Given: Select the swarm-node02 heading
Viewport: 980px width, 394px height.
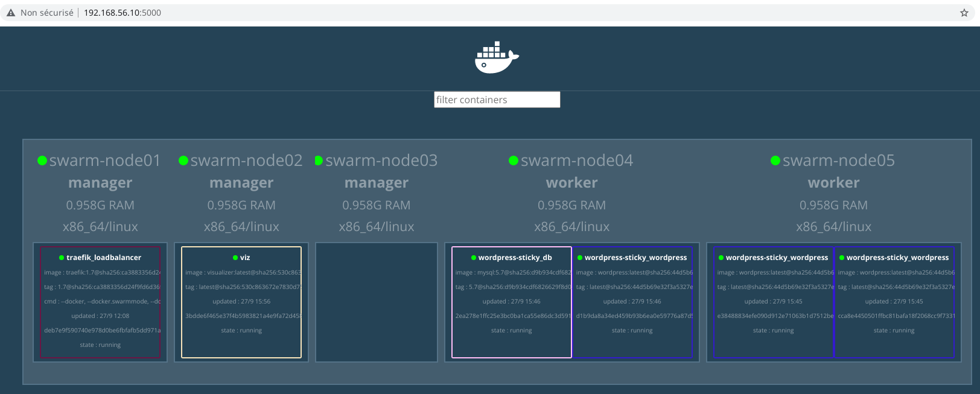Looking at the screenshot, I should point(246,160).
